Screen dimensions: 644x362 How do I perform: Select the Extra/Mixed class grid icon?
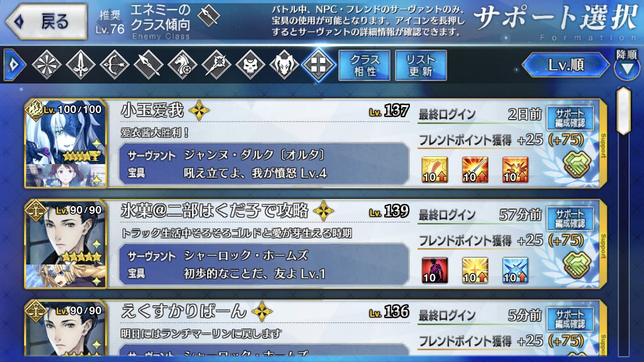[318, 64]
